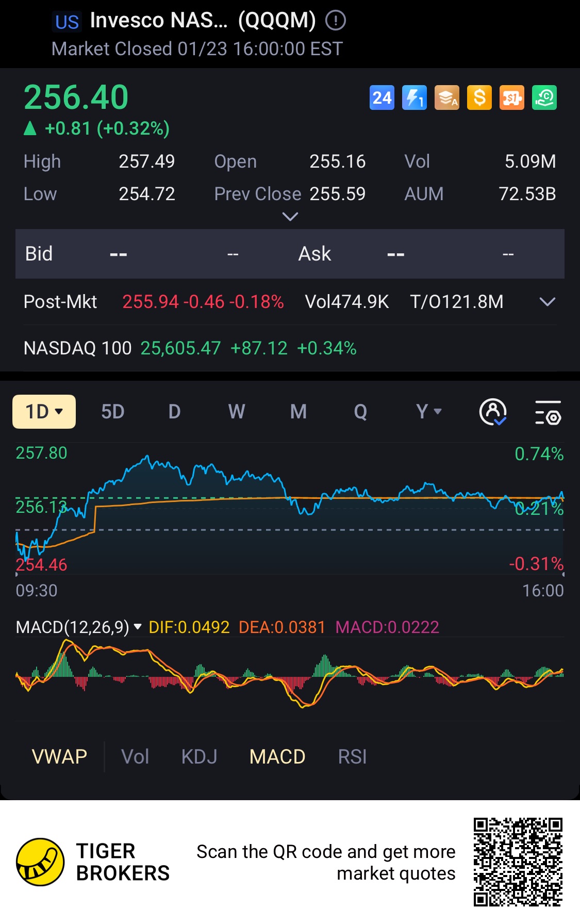The width and height of the screenshot is (580, 924).
Task: Expand quote details chevron under Prev Close
Action: point(290,217)
